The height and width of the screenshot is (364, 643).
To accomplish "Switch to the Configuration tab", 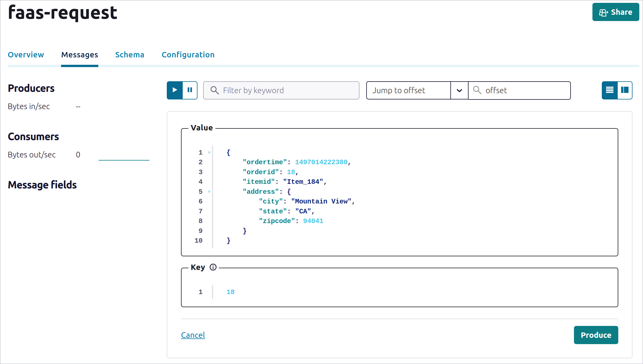I will 188,54.
